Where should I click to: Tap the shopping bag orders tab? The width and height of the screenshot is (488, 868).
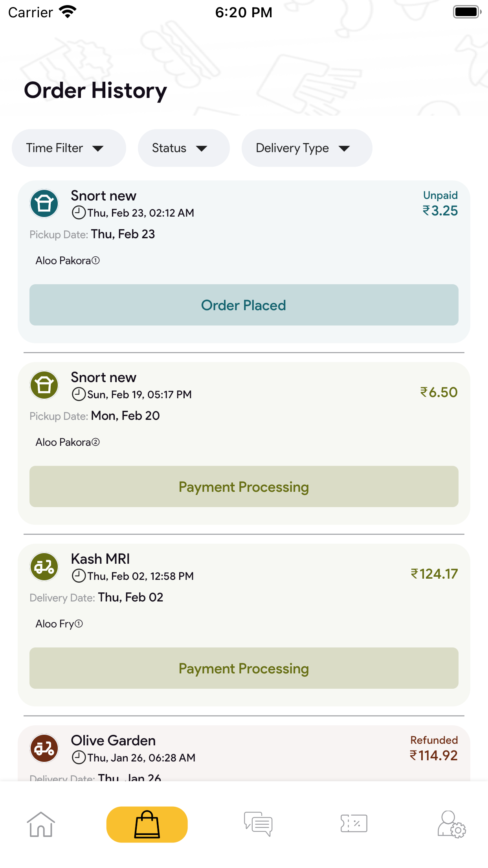[x=147, y=824]
